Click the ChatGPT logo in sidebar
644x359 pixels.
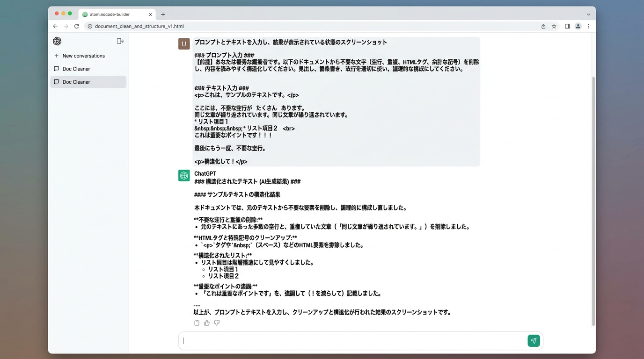(57, 41)
